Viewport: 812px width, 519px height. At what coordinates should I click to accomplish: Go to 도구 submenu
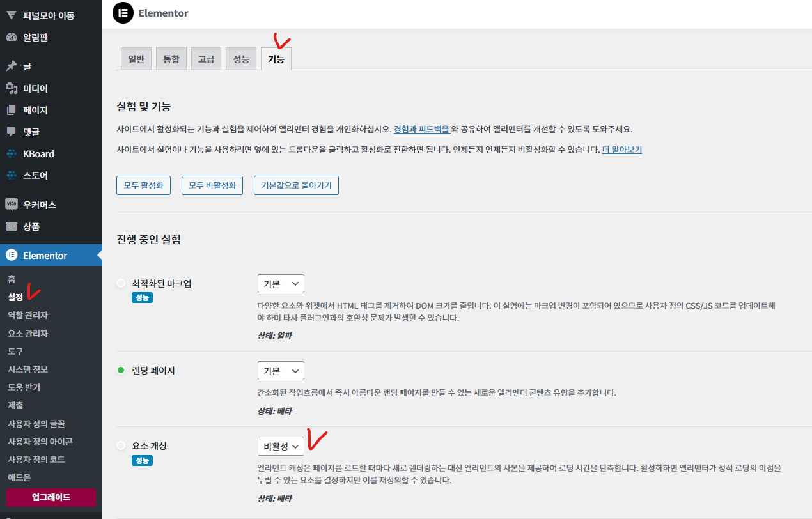pos(15,352)
